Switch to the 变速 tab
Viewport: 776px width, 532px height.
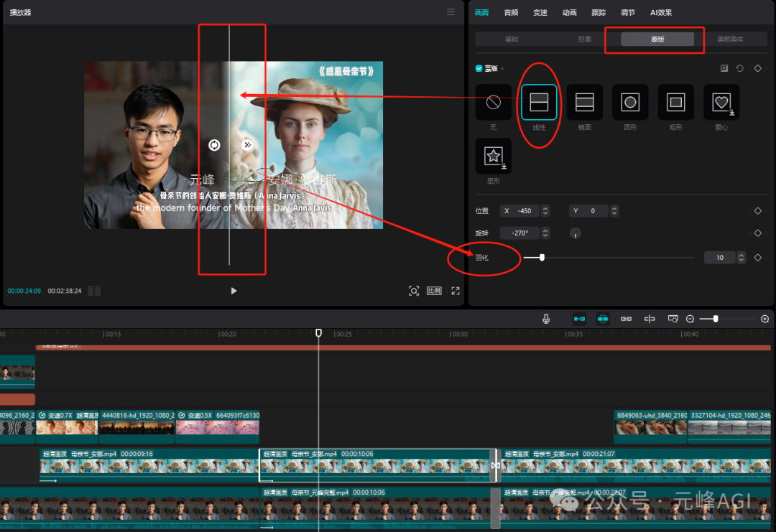coord(540,12)
